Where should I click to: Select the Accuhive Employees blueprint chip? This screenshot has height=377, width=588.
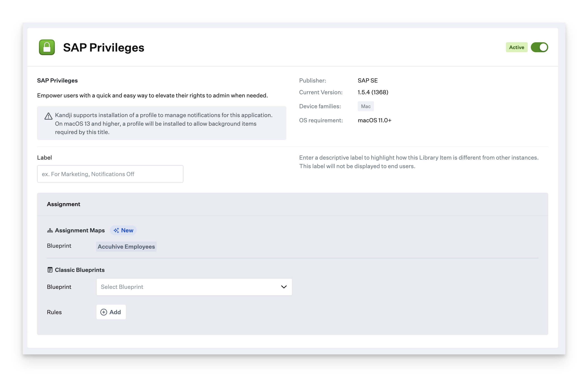pyautogui.click(x=126, y=247)
